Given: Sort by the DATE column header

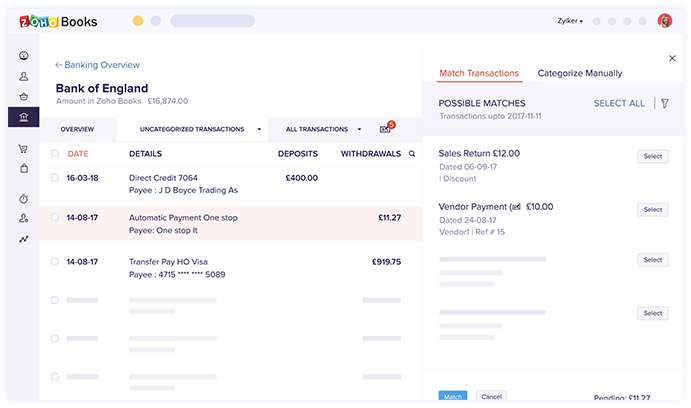Looking at the screenshot, I should click(78, 154).
